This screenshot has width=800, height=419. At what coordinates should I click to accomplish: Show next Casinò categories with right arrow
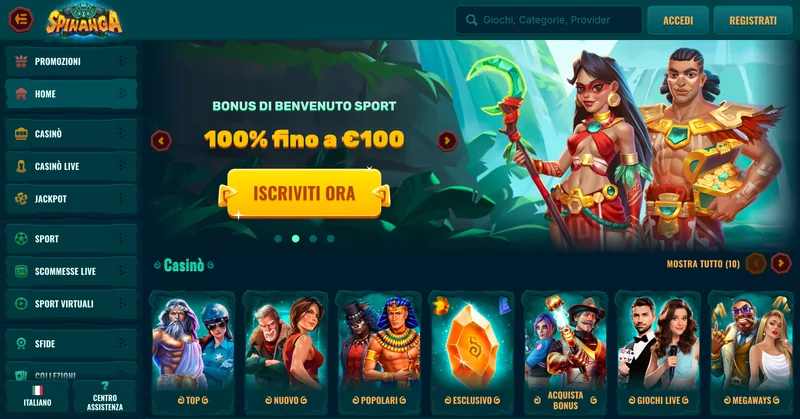781,263
